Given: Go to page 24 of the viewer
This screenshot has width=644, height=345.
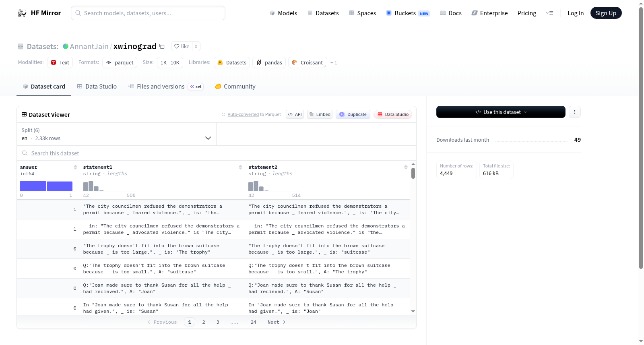Looking at the screenshot, I should coord(254,322).
